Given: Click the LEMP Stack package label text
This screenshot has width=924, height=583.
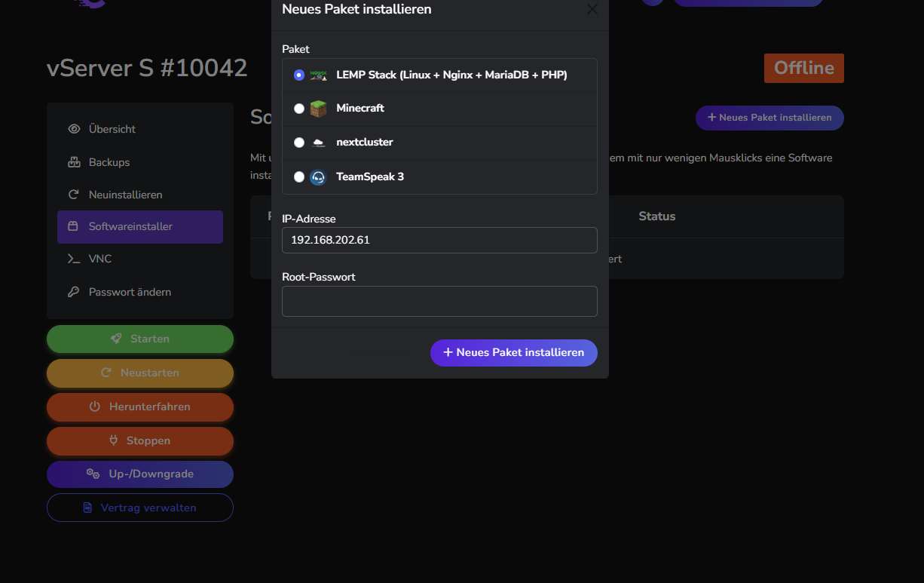Looking at the screenshot, I should [x=451, y=75].
